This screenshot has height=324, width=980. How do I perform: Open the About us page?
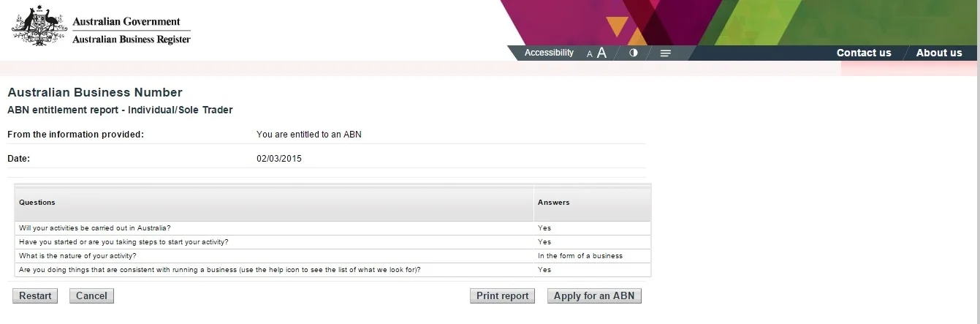[x=939, y=53]
